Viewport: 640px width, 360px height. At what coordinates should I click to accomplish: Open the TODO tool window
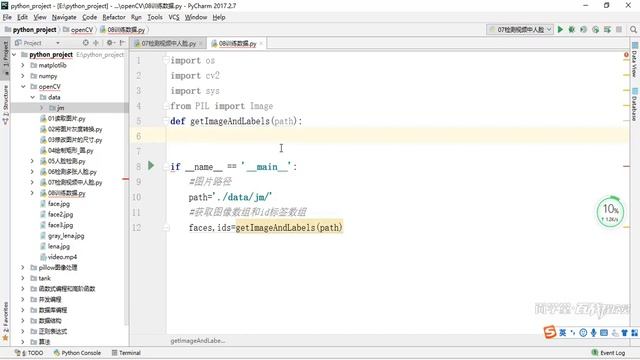tap(29, 353)
